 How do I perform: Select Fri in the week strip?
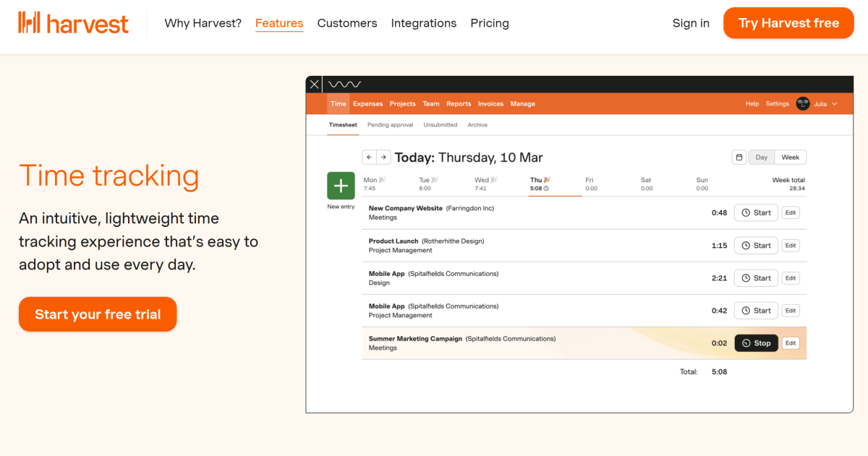pos(591,184)
